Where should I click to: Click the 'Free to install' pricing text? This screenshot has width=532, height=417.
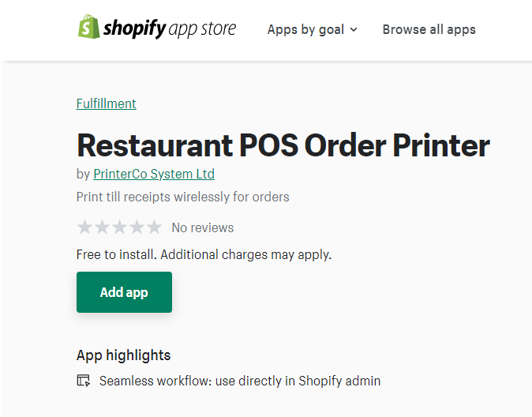pos(204,254)
